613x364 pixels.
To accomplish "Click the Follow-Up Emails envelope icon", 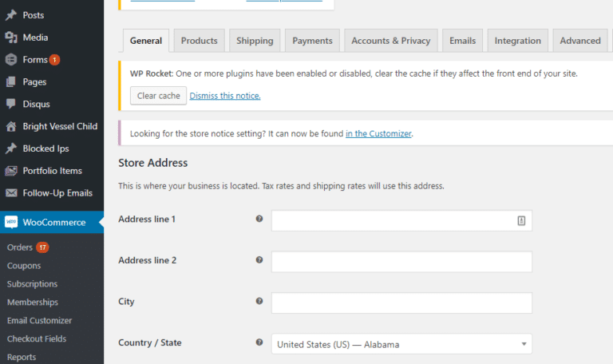I will click(x=11, y=193).
